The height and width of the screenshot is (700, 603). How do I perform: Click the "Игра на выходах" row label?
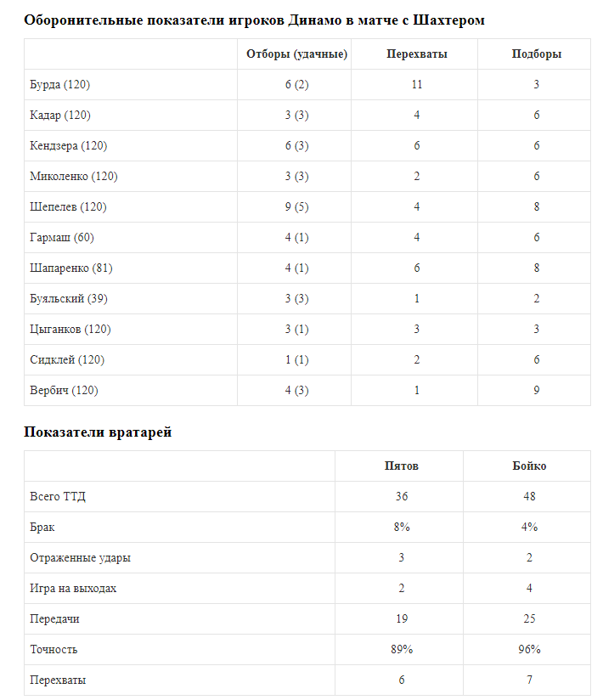point(73,589)
